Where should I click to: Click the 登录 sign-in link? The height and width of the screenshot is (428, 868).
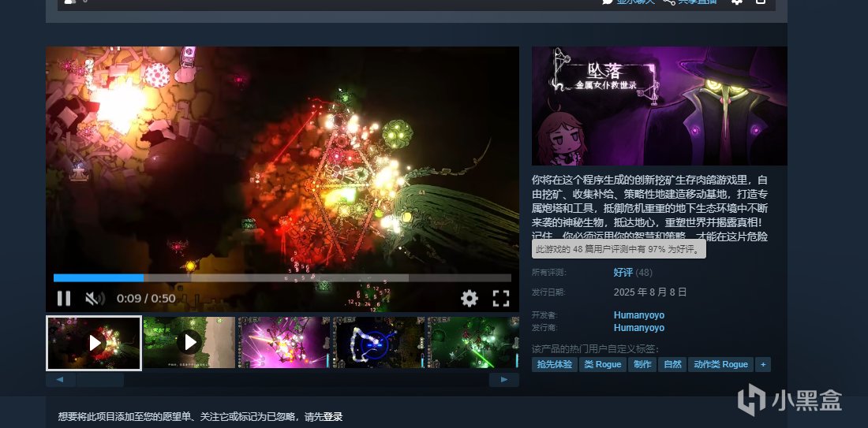pyautogui.click(x=333, y=417)
